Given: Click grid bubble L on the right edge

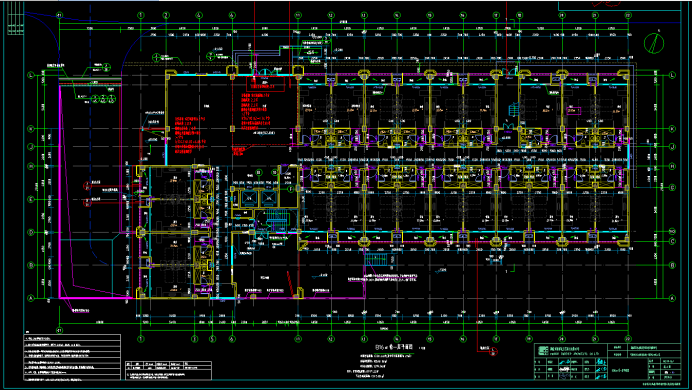Looking at the screenshot, I should (x=673, y=75).
